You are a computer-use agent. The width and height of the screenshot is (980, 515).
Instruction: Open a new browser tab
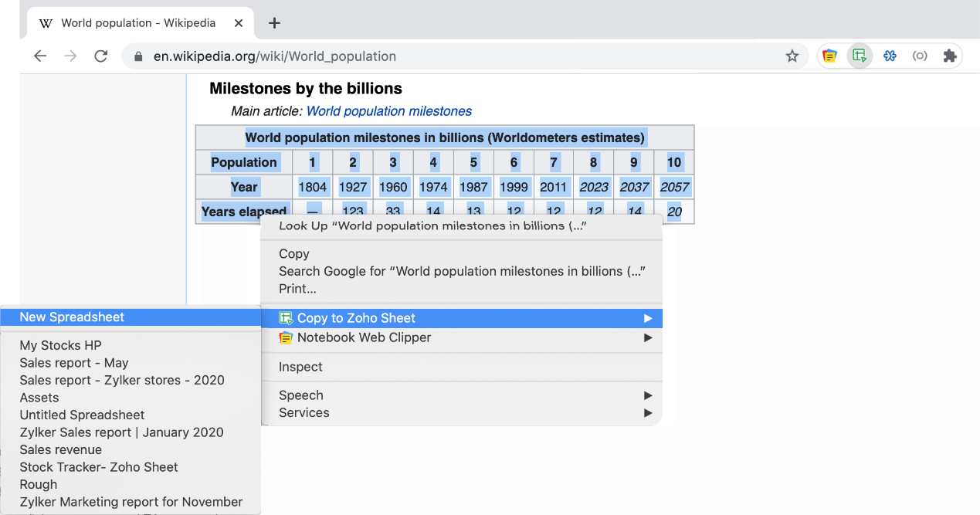point(274,23)
